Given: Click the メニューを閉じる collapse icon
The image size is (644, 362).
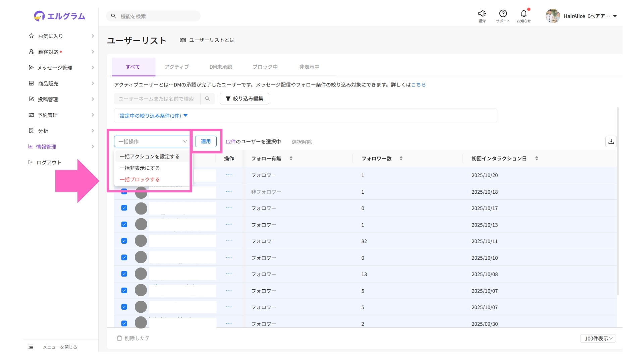Looking at the screenshot, I should (31, 347).
